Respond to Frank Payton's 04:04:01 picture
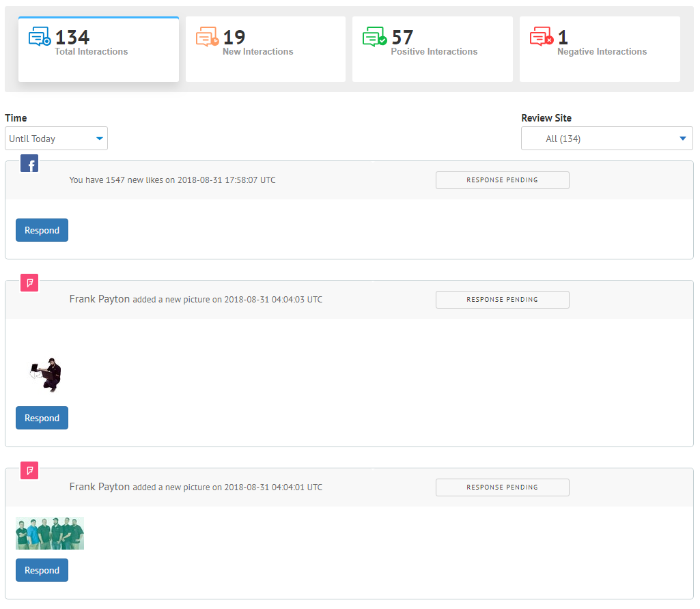This screenshot has width=700, height=609. point(42,570)
